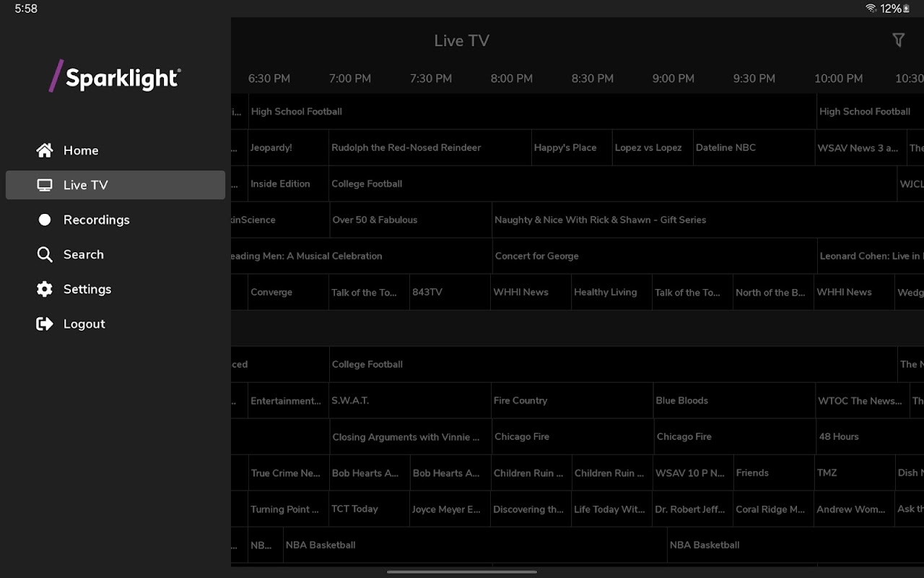
Task: Open TCT Today program
Action: 369,509
